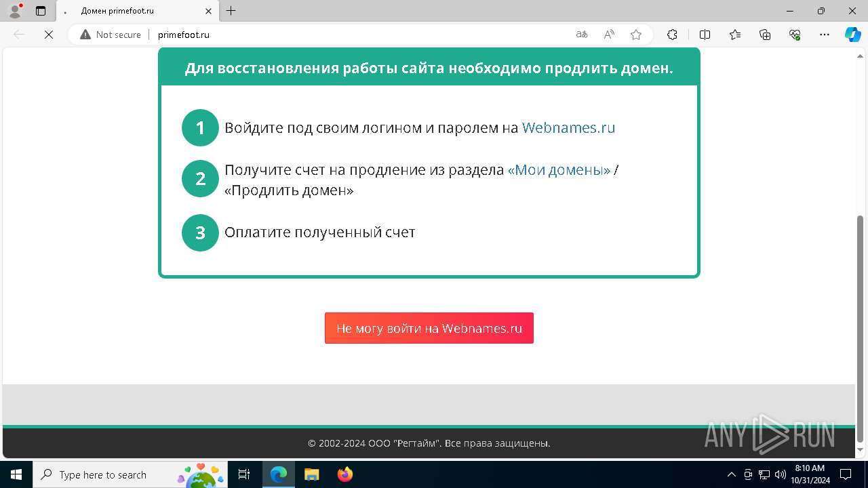Select the Домен primefoot.ru tab

(x=138, y=11)
